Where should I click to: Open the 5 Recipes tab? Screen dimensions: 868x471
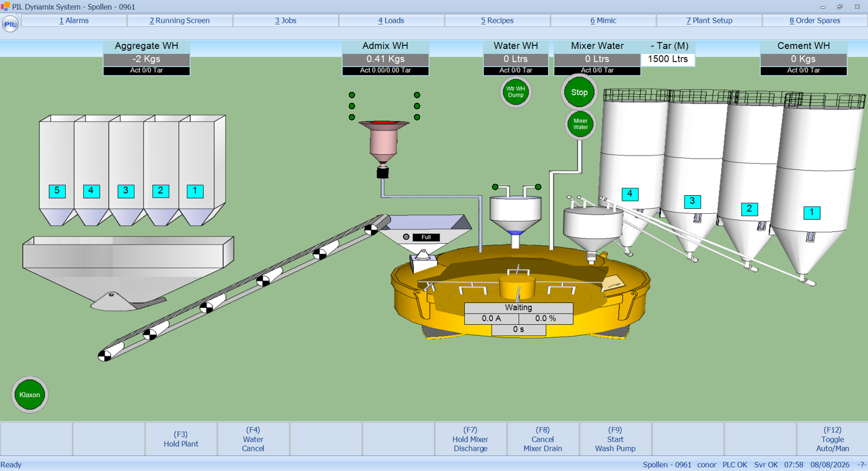tap(497, 20)
